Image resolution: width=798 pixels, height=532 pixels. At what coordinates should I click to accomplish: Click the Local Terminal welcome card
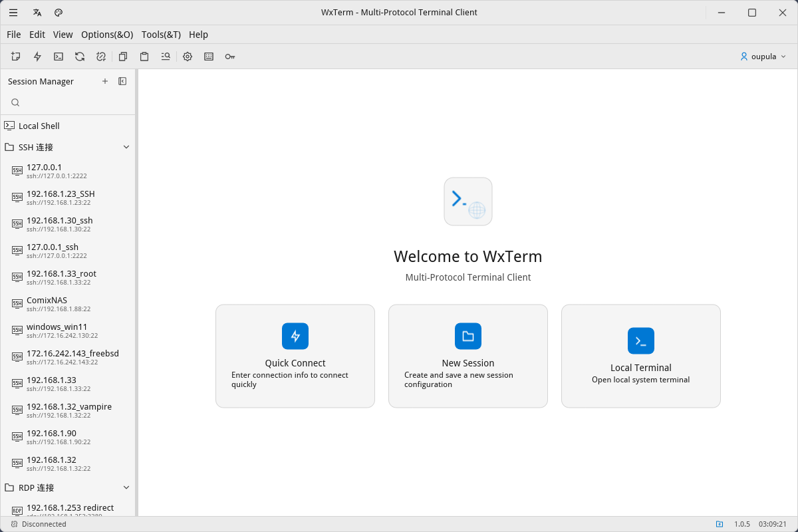[641, 356]
